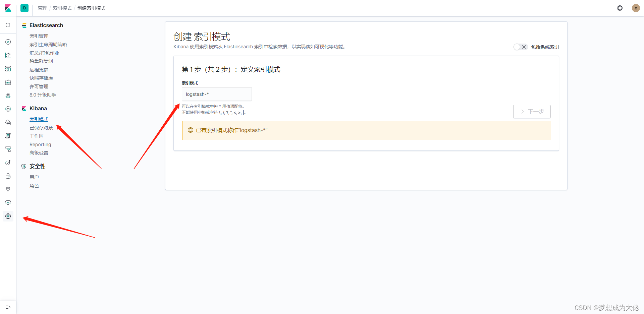Open the 管理 breadcrumb
The width and height of the screenshot is (644, 314).
42,8
